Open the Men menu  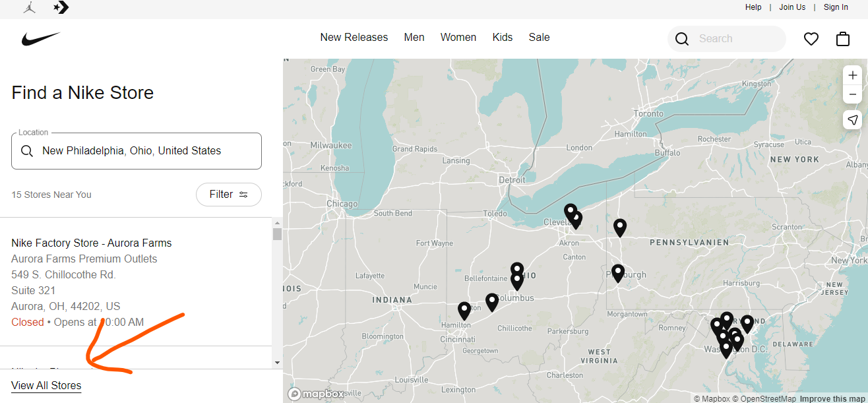tap(414, 38)
